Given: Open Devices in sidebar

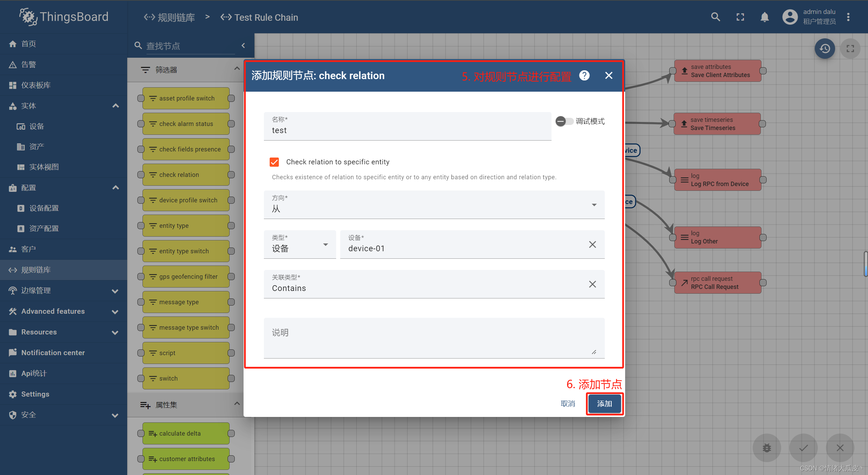Looking at the screenshot, I should pos(63,126).
